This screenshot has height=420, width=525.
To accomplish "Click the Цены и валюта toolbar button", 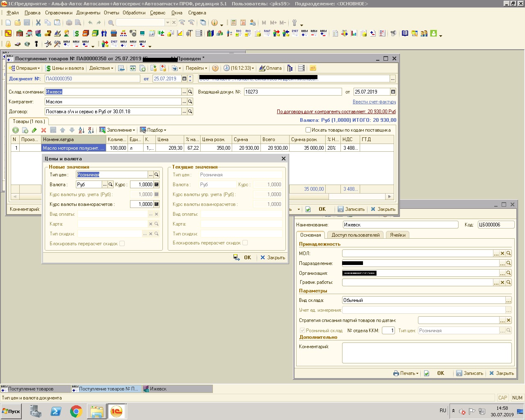I will pyautogui.click(x=65, y=68).
